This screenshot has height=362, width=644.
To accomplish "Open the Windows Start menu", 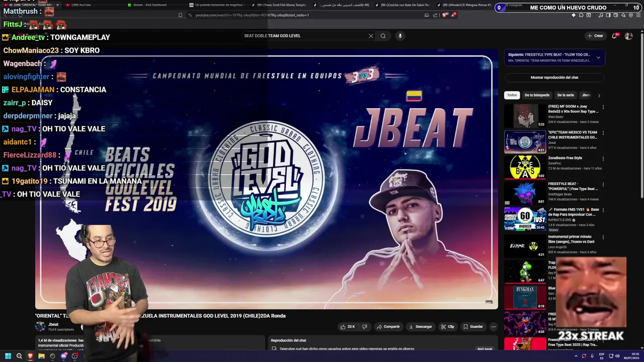I will click(x=8, y=356).
